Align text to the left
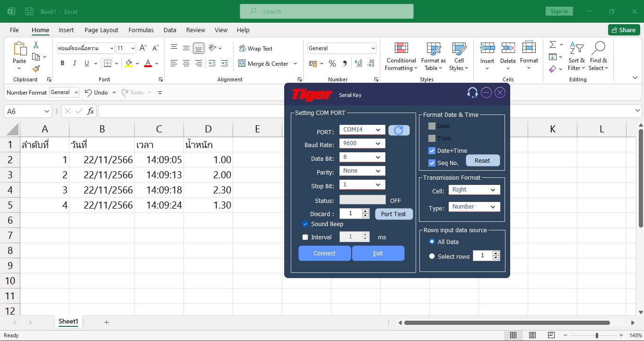 pyautogui.click(x=174, y=63)
